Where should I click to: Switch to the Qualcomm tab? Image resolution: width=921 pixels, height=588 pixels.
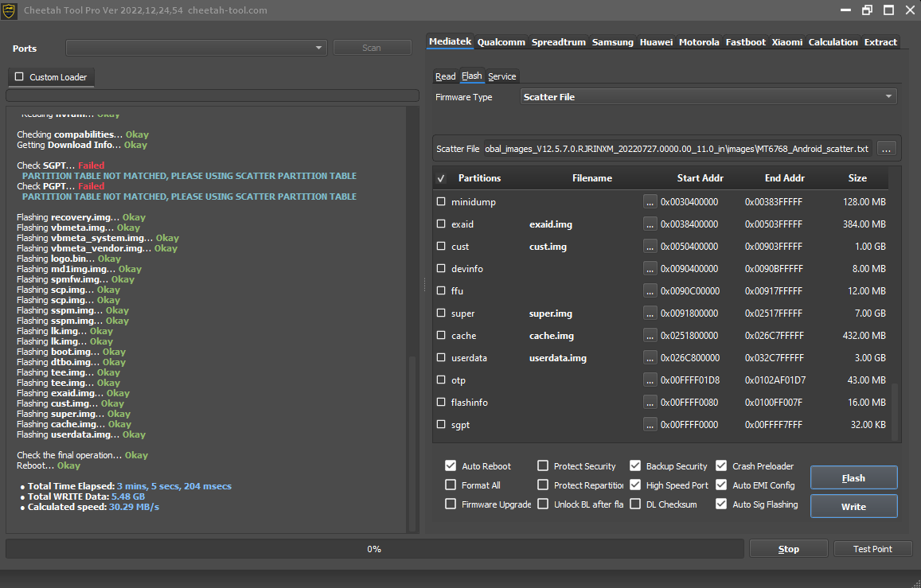(501, 42)
